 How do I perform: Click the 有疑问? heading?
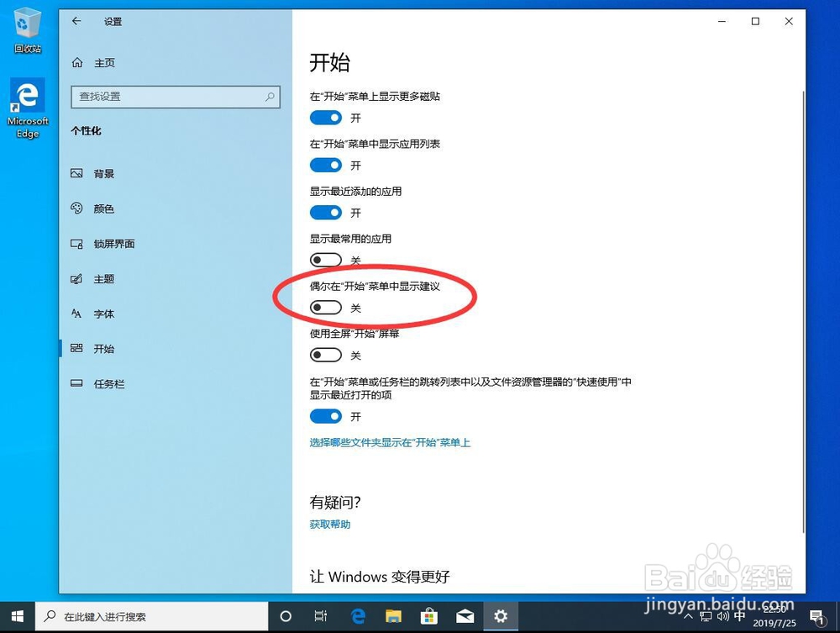(x=335, y=502)
